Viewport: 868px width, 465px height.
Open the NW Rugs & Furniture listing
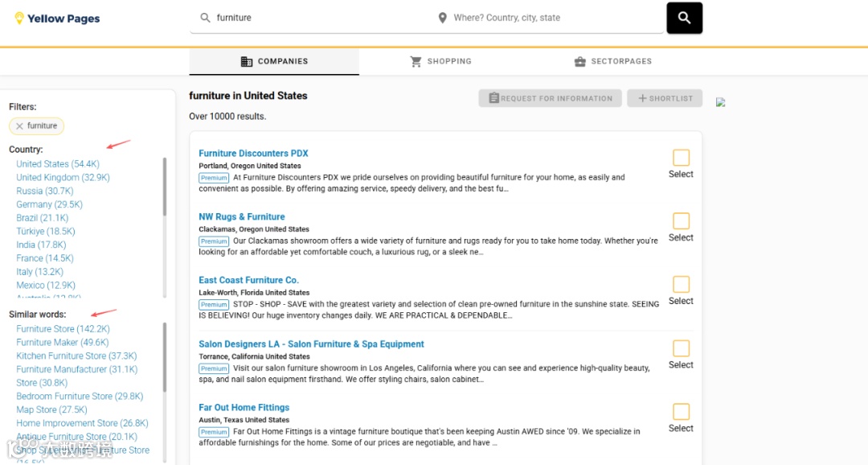[x=242, y=216]
